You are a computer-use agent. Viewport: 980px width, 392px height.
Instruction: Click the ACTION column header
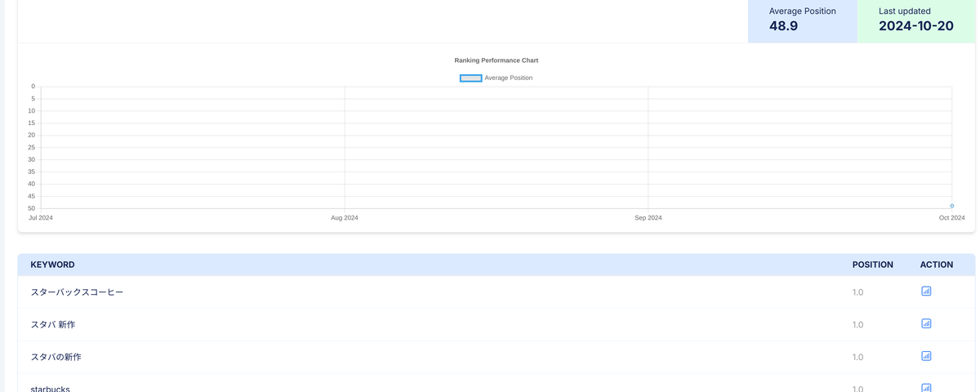coord(936,265)
